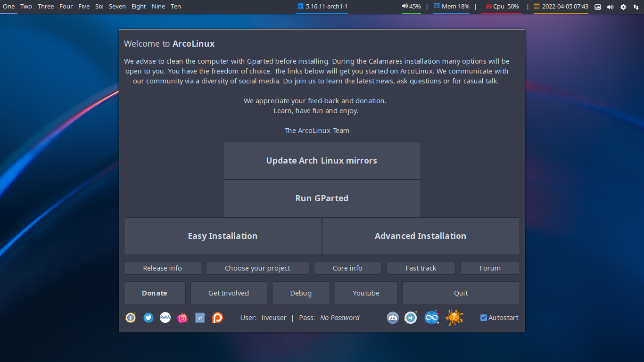The image size is (644, 362).
Task: Open the Discord icon
Action: [393, 318]
